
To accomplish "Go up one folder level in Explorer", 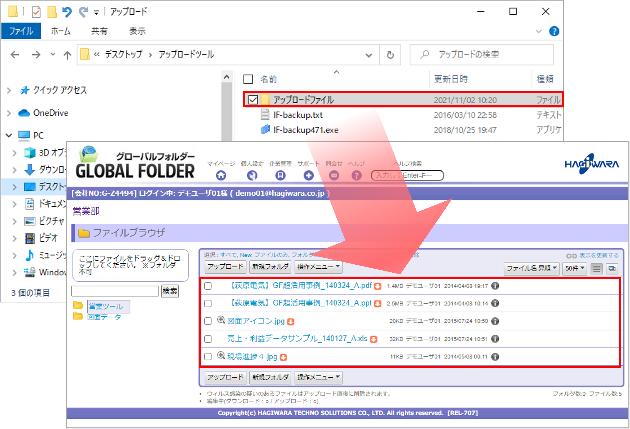I will coord(68,55).
